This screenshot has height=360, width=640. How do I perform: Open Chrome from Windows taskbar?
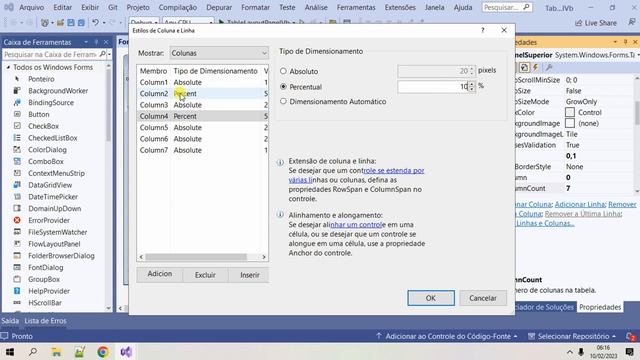(x=103, y=352)
